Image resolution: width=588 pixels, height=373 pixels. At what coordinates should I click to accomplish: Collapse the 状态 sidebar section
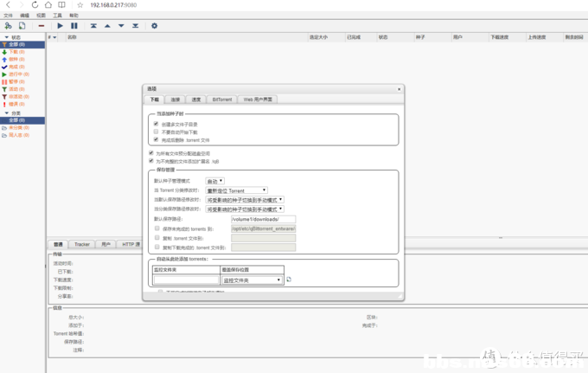click(x=5, y=37)
